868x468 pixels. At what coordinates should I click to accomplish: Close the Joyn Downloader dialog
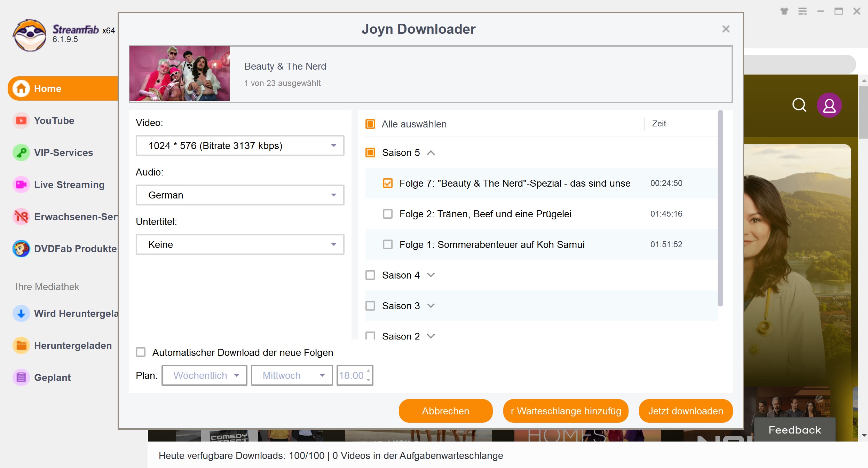726,29
